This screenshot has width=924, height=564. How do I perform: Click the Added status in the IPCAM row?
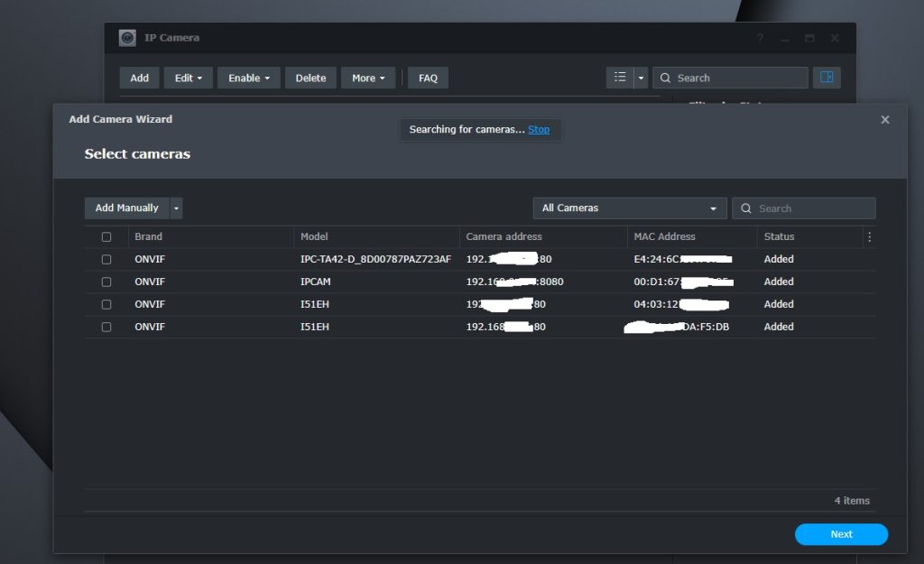779,282
